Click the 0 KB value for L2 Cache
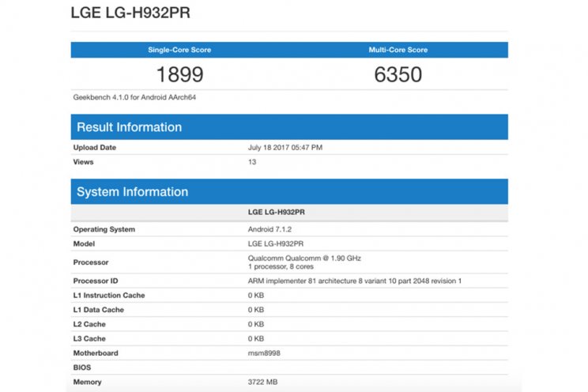 click(256, 324)
